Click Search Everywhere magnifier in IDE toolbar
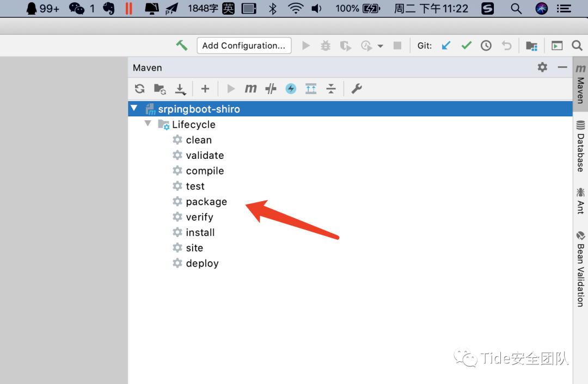Viewport: 588px width, 384px height. tap(577, 46)
